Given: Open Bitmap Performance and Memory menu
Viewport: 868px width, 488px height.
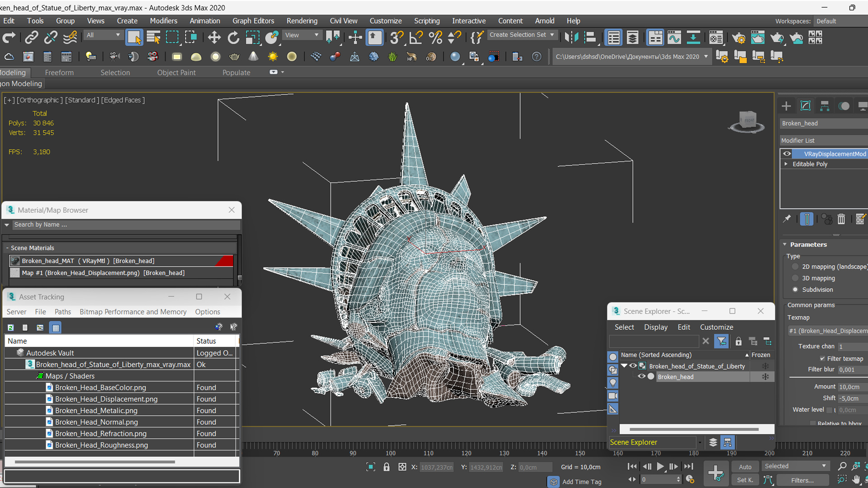Looking at the screenshot, I should click(133, 312).
